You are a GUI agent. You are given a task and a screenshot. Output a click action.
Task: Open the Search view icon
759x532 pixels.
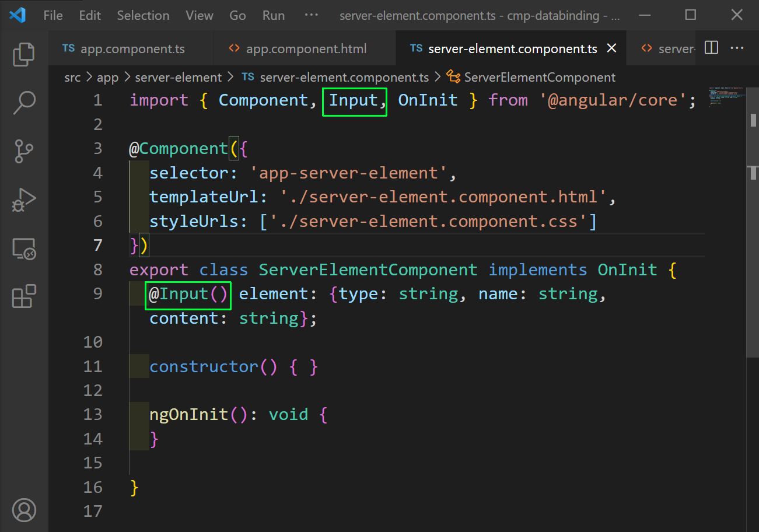[24, 102]
